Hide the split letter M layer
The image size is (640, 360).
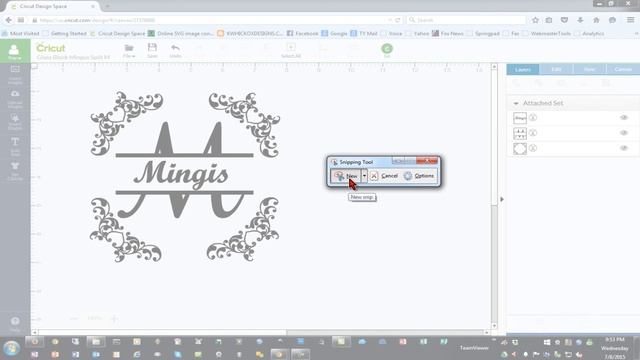pos(624,133)
